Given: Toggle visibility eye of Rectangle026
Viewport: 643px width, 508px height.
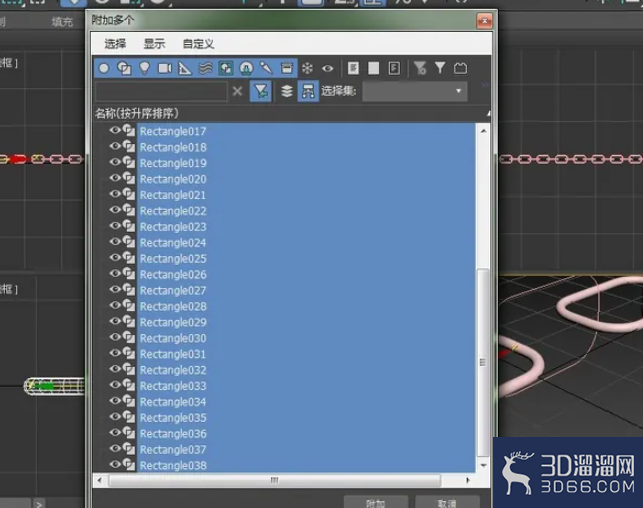Looking at the screenshot, I should [115, 273].
